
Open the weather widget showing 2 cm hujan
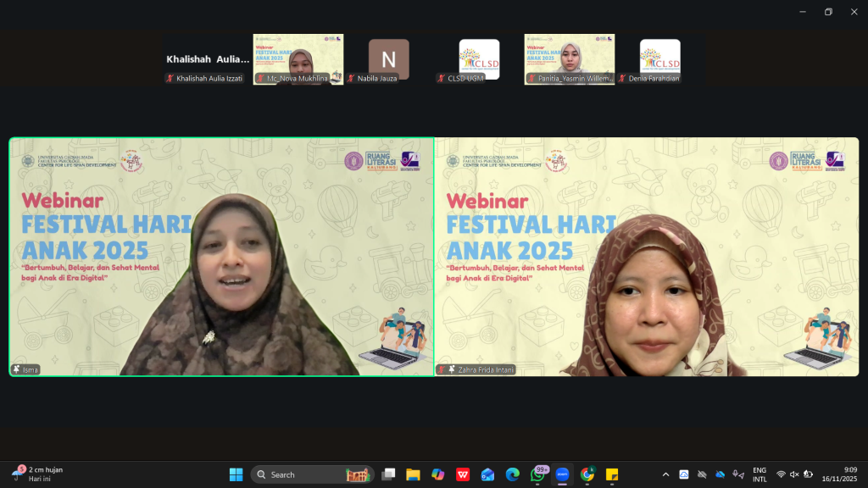(38, 474)
